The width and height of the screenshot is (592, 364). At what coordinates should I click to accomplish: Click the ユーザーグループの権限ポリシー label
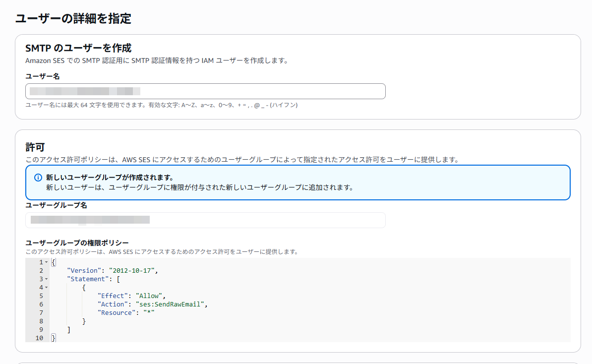(77, 243)
